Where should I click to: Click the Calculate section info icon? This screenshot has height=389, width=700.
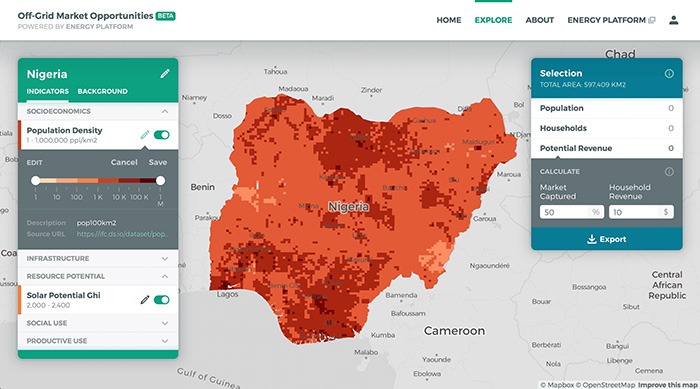tap(669, 171)
